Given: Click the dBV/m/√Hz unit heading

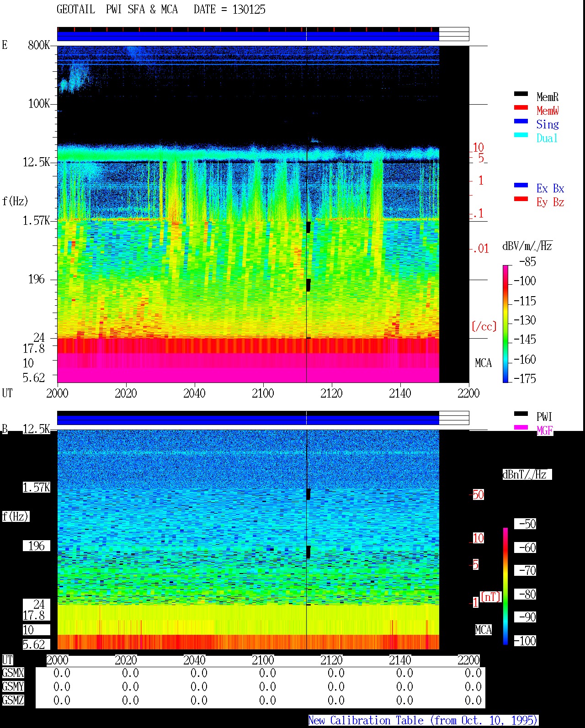Looking at the screenshot, I should click(527, 246).
